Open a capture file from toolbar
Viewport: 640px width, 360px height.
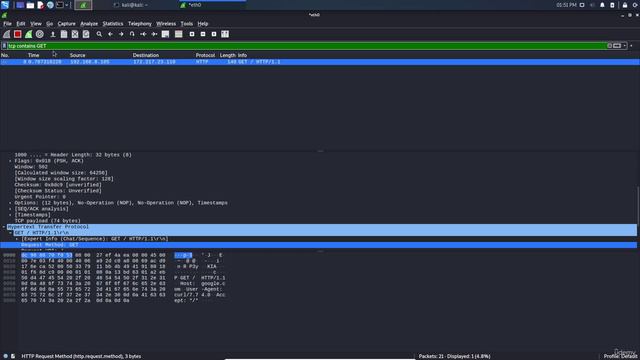(x=53, y=34)
